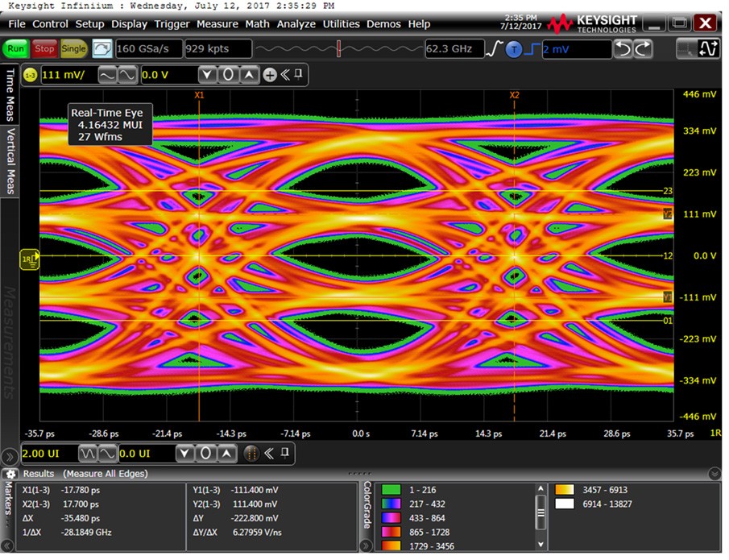Click the 111 mV/ vertical scale field
Image resolution: width=729 pixels, height=560 pixels.
(68, 75)
